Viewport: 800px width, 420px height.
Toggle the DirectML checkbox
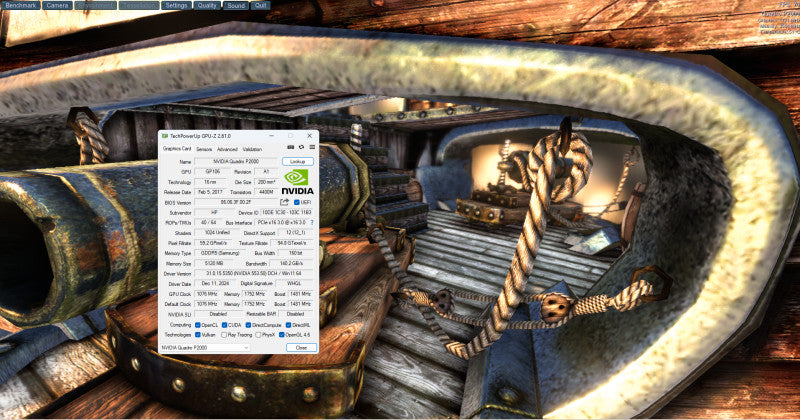288,325
